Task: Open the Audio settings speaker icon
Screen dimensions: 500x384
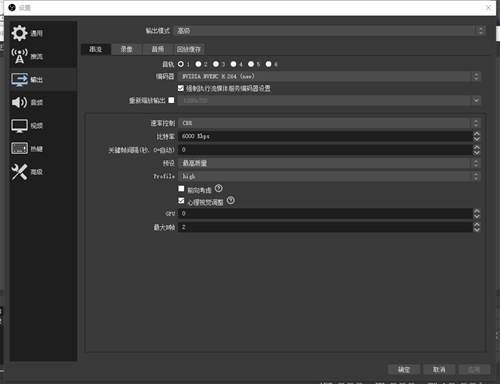Action: [x=19, y=102]
